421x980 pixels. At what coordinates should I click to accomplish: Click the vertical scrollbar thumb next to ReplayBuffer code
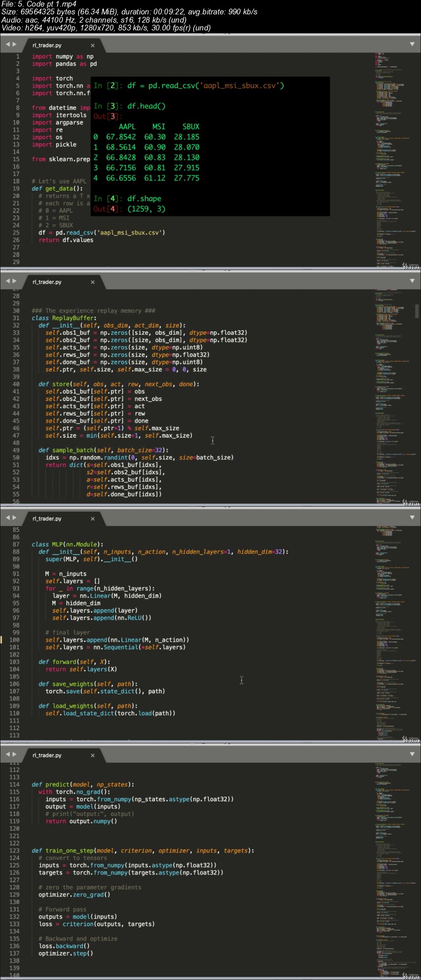(x=417, y=311)
